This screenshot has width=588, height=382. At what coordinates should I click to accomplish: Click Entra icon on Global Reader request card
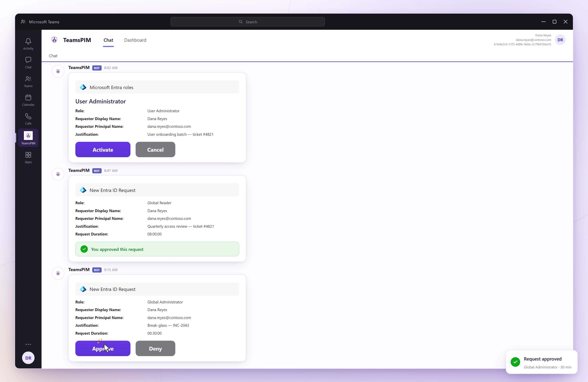pos(83,190)
